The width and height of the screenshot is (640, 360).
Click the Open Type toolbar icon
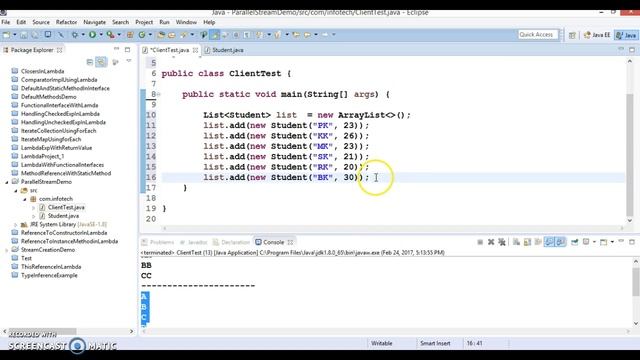[x=161, y=35]
